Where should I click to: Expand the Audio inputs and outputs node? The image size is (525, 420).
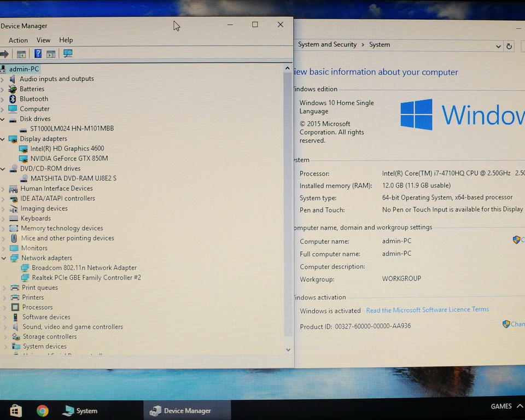3,79
